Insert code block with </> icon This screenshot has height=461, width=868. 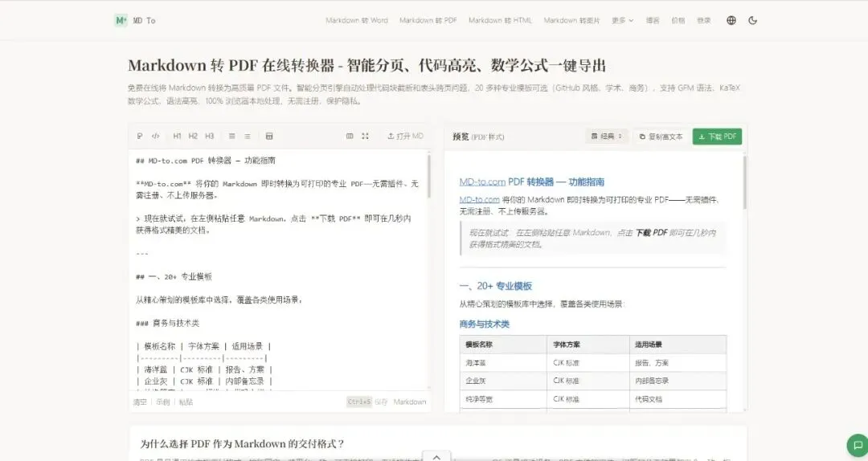tap(156, 137)
